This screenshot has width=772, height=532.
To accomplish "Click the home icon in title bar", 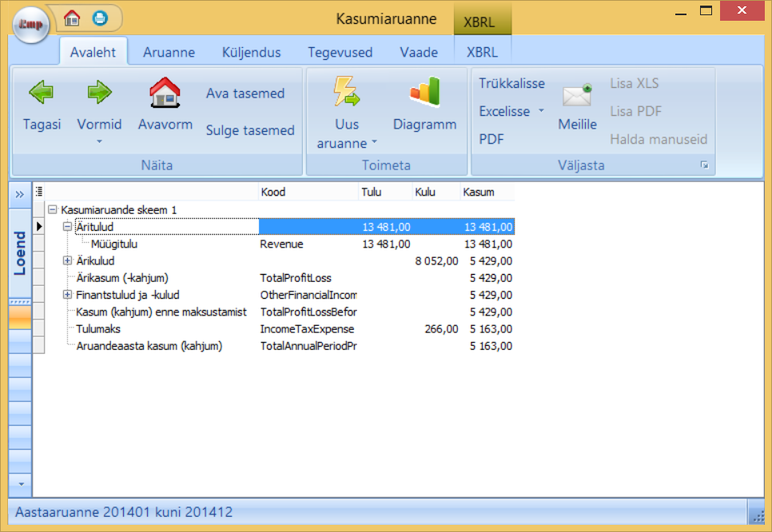I will click(72, 18).
